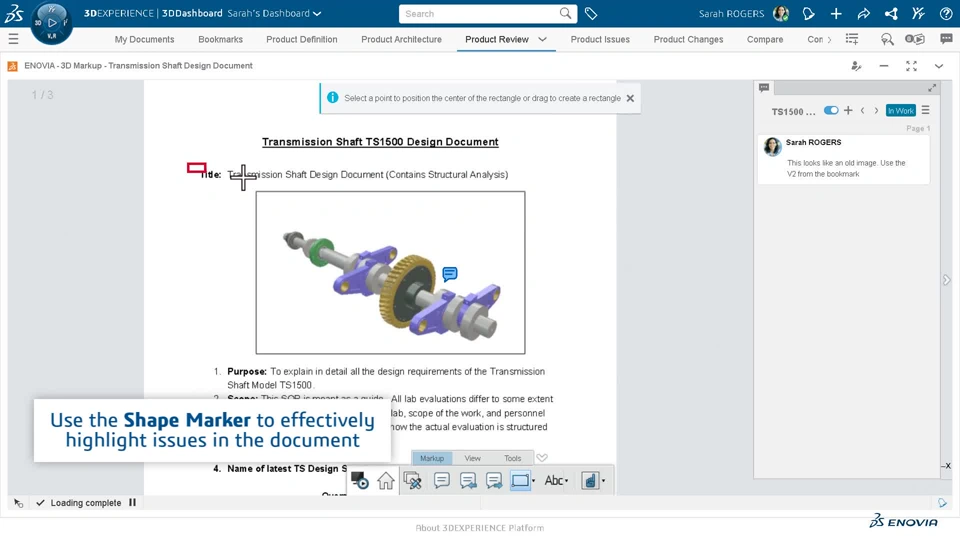Click the add tab list icon
Screen dimensions: 960x540
[852, 39]
